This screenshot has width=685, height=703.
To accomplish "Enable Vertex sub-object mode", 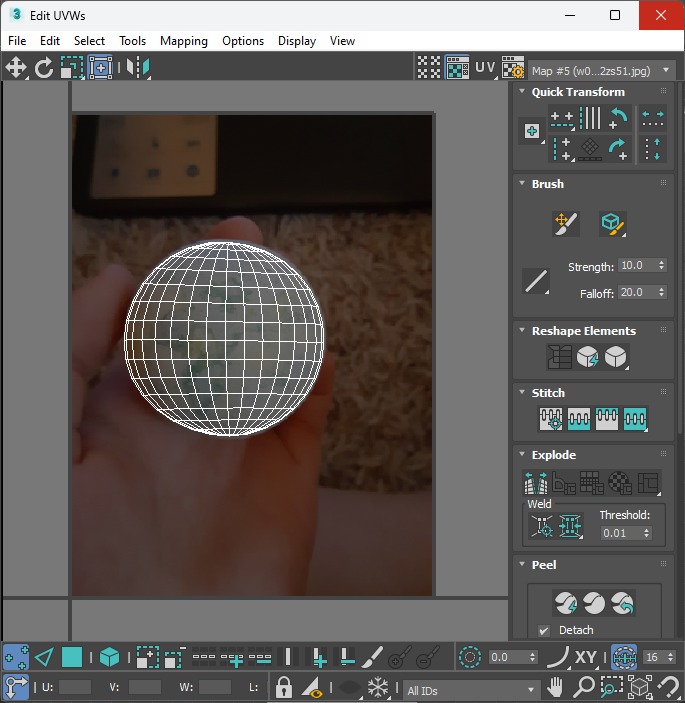I will coord(16,657).
